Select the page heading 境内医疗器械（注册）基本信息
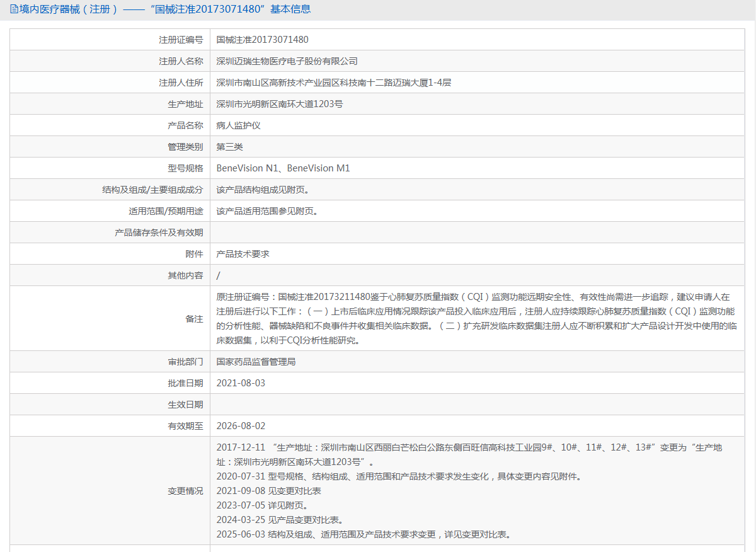The height and width of the screenshot is (552, 756). (165, 9)
